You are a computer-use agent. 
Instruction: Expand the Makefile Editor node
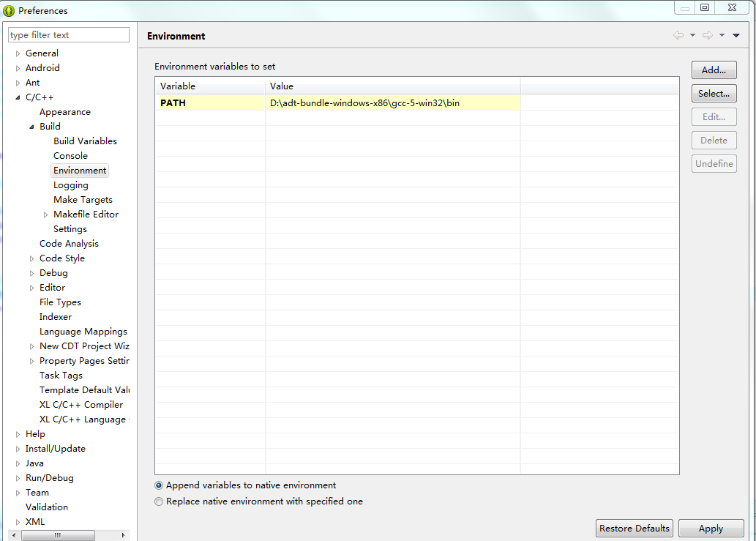(x=46, y=214)
